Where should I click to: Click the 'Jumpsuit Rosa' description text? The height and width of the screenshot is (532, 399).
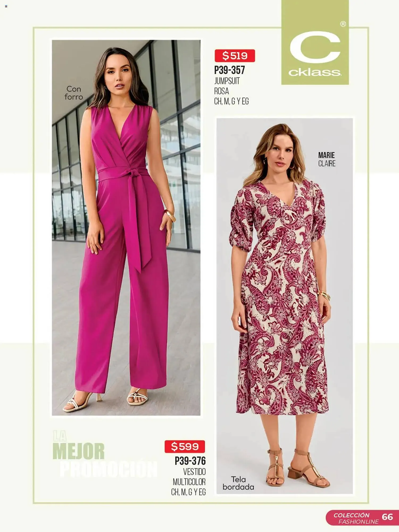coord(227,86)
